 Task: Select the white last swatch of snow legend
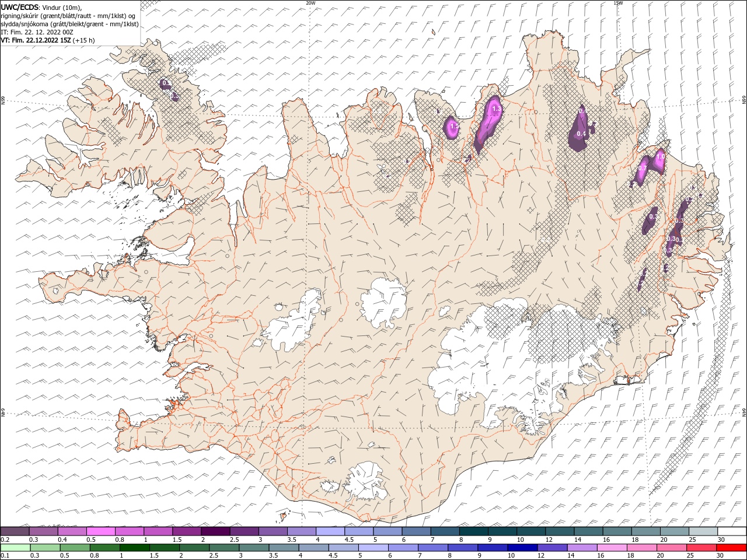(x=732, y=531)
